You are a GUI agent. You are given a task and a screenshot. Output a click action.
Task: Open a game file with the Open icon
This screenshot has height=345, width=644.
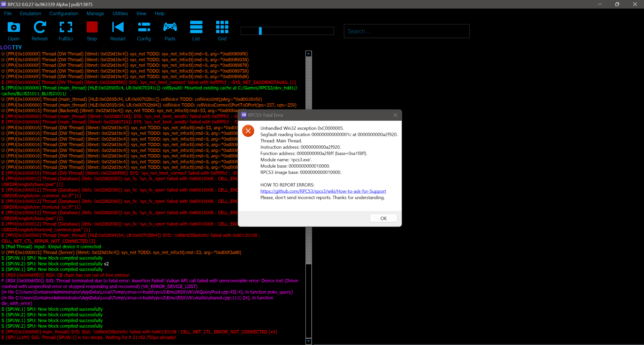(13, 31)
